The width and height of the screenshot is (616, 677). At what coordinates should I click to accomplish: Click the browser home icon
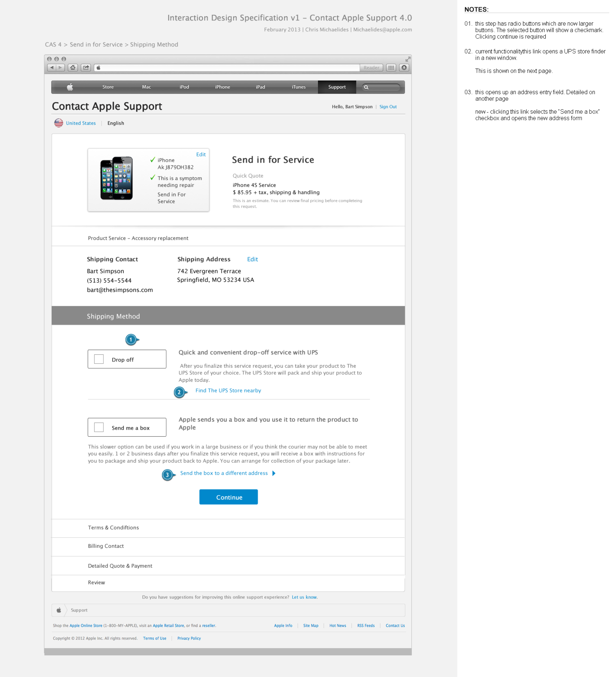[73, 68]
